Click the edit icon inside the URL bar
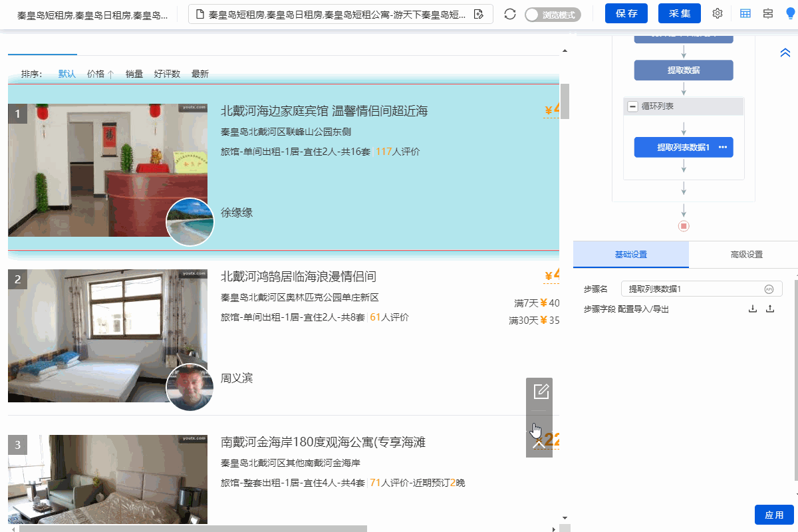Viewport: 798px width, 532px height. 478,14
